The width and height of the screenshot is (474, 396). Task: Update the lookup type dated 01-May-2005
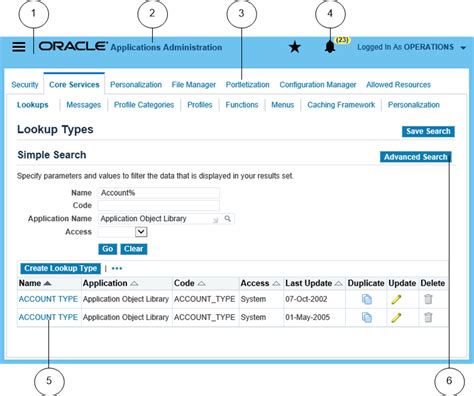point(396,317)
